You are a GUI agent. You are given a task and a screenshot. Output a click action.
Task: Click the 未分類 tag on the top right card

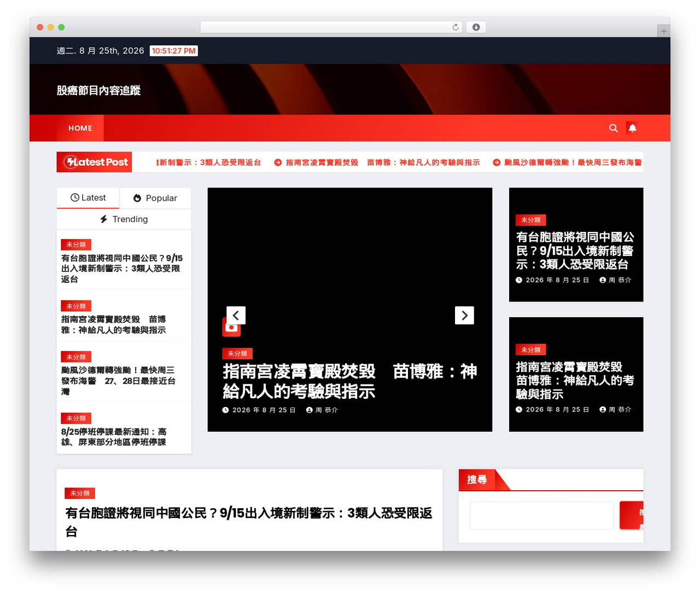coord(530,220)
